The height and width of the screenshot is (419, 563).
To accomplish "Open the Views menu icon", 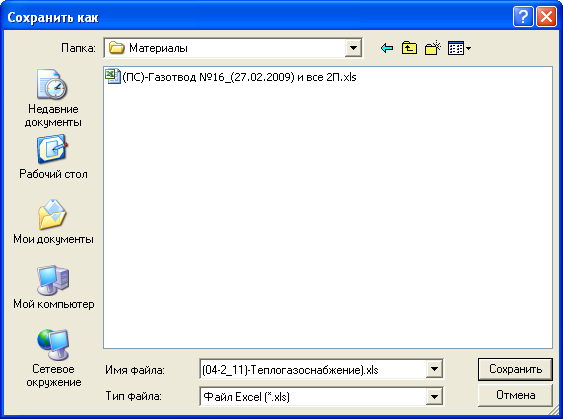I will (456, 48).
